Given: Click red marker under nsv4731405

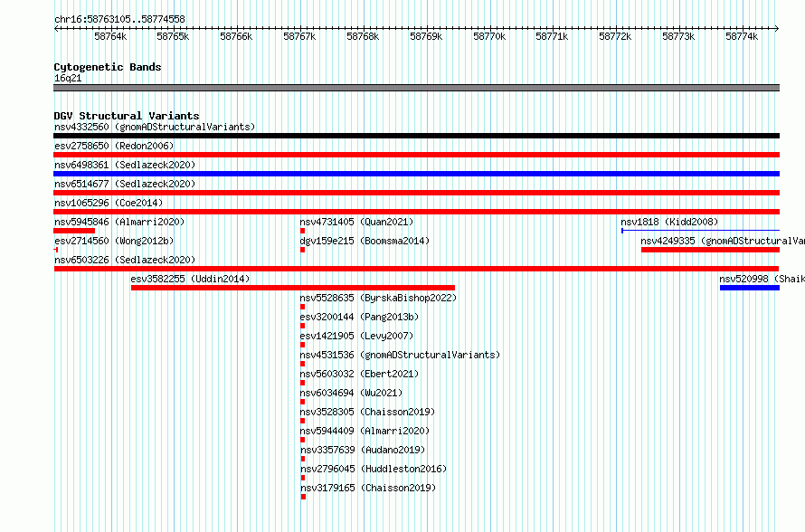Looking at the screenshot, I should tap(302, 231).
